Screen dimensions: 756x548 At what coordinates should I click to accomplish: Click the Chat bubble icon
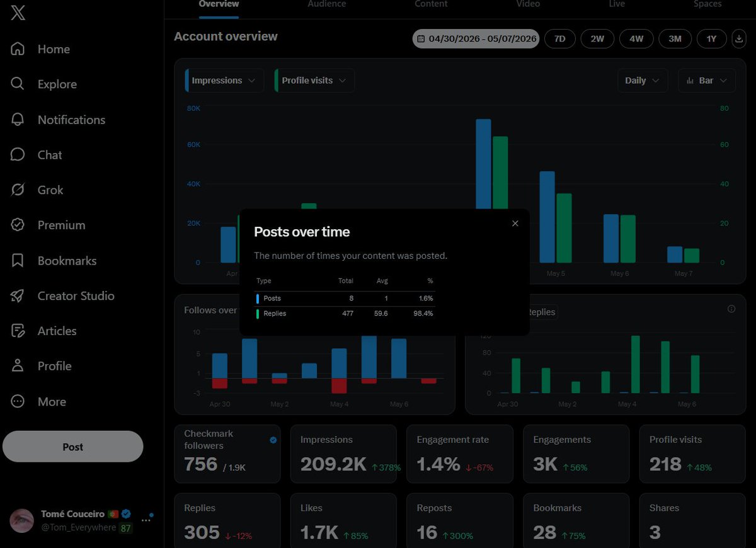pyautogui.click(x=18, y=155)
